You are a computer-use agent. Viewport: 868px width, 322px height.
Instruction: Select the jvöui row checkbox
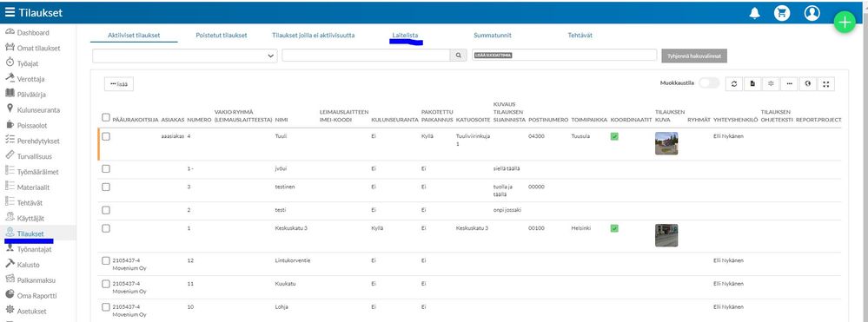click(x=106, y=168)
